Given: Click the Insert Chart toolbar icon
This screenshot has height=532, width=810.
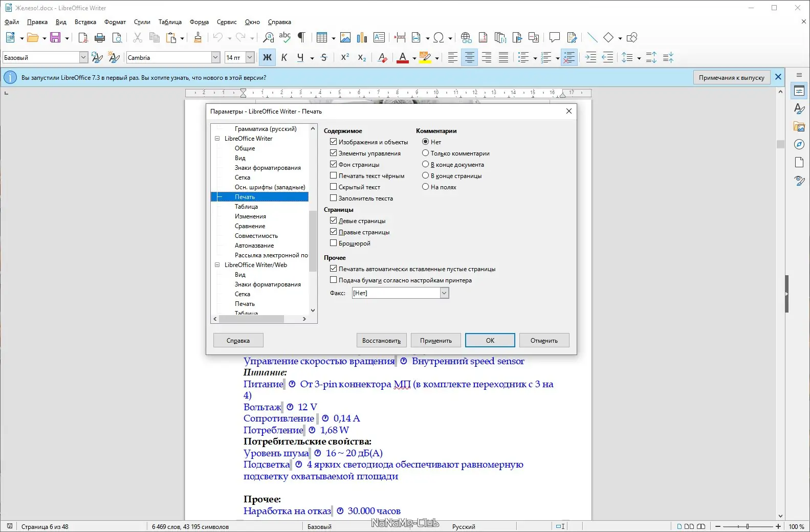Looking at the screenshot, I should click(x=362, y=38).
